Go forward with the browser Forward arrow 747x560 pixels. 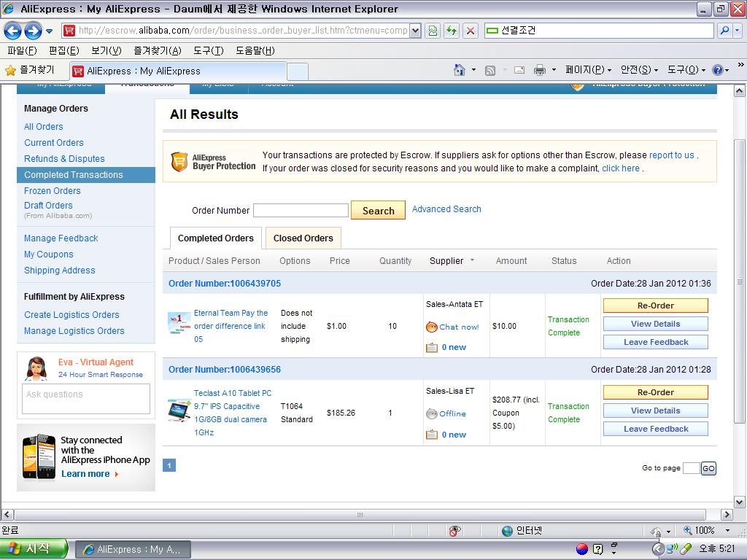click(x=33, y=31)
